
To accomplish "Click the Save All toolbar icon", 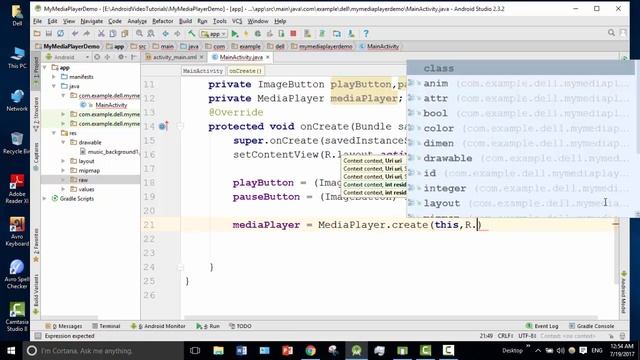I will point(49,34).
